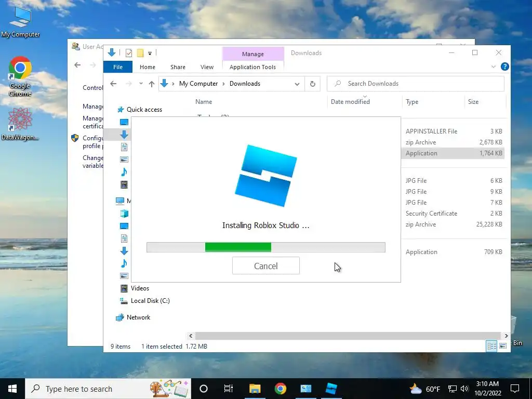The height and width of the screenshot is (399, 532).
Task: Open the address bar history dropdown
Action: click(297, 84)
